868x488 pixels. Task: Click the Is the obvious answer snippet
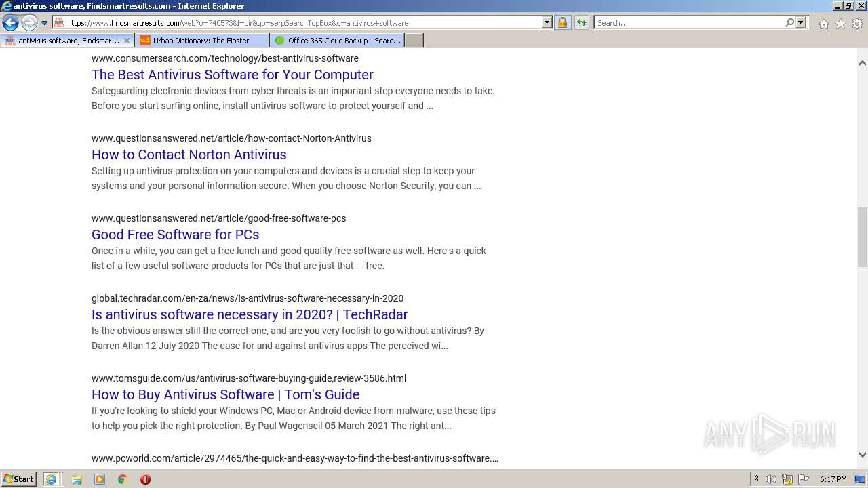click(288, 338)
